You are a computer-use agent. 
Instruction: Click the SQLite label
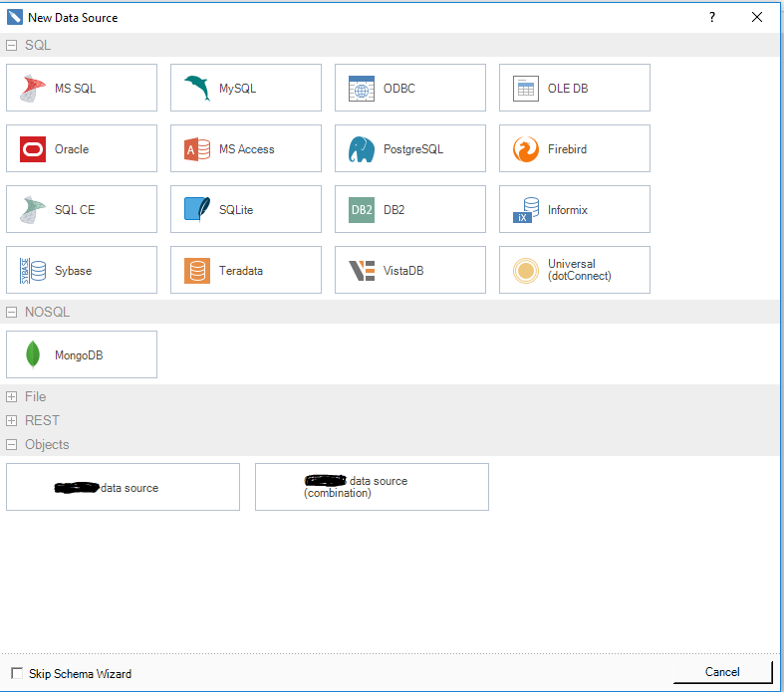pos(236,210)
